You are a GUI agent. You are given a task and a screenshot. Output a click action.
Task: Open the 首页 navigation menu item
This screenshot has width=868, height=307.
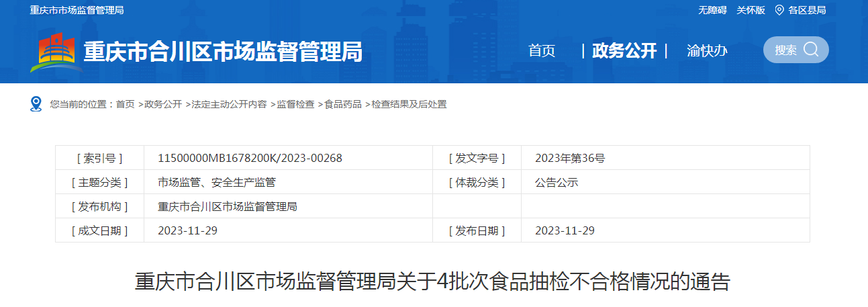point(542,51)
